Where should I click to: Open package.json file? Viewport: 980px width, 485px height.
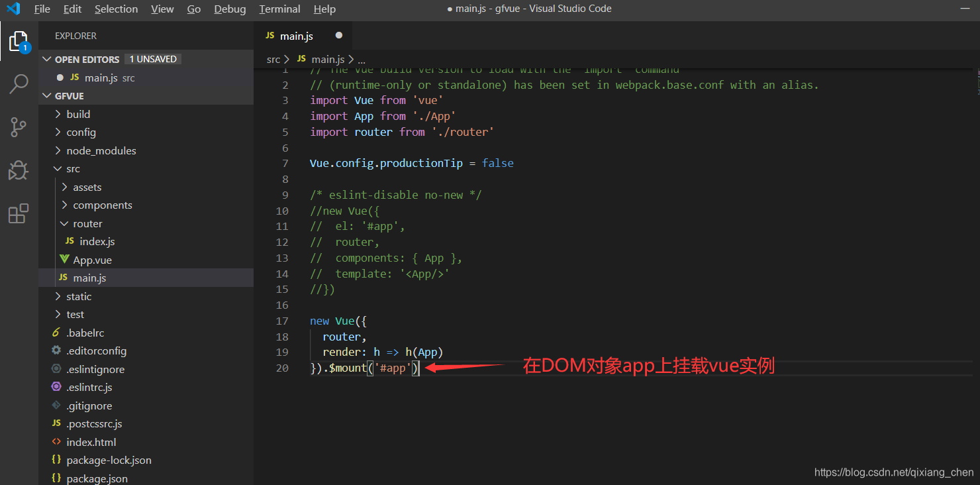(146, 478)
